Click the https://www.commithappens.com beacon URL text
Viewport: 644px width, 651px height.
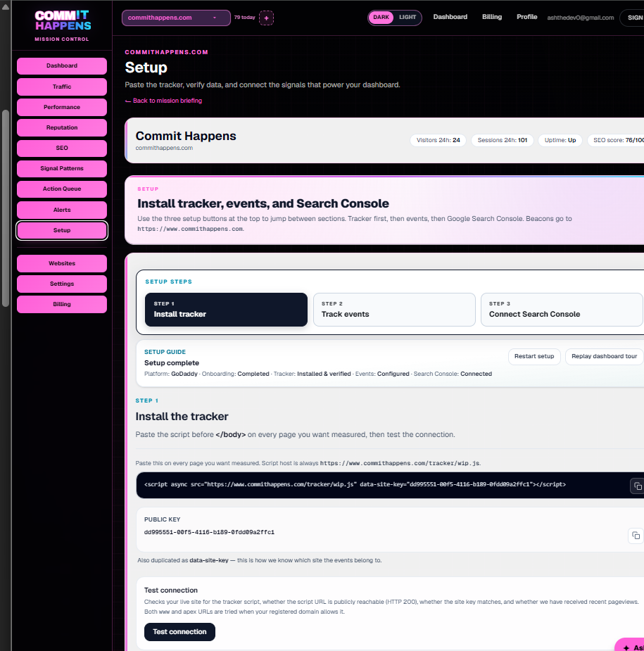pyautogui.click(x=190, y=229)
